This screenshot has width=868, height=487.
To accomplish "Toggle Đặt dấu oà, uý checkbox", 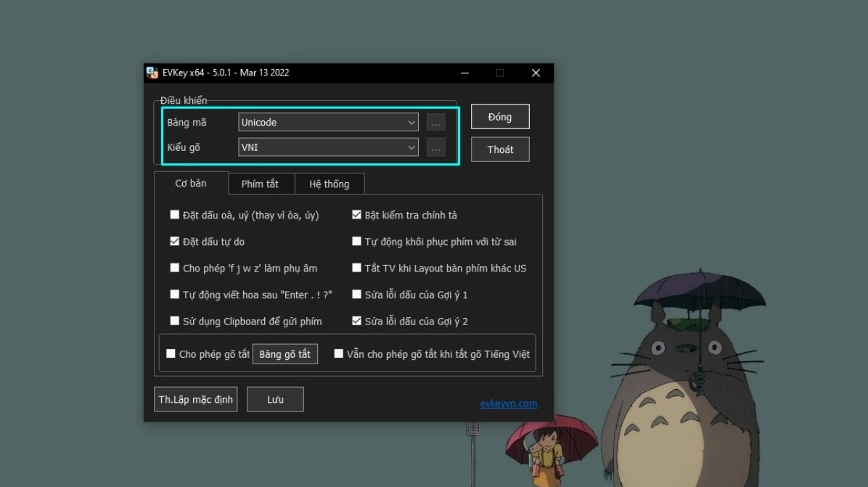I will pos(174,215).
